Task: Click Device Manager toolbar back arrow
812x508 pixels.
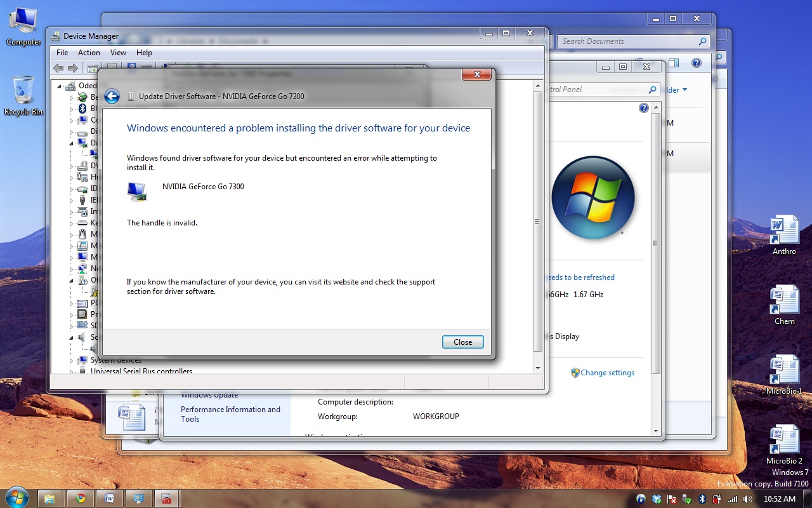Action: click(58, 68)
